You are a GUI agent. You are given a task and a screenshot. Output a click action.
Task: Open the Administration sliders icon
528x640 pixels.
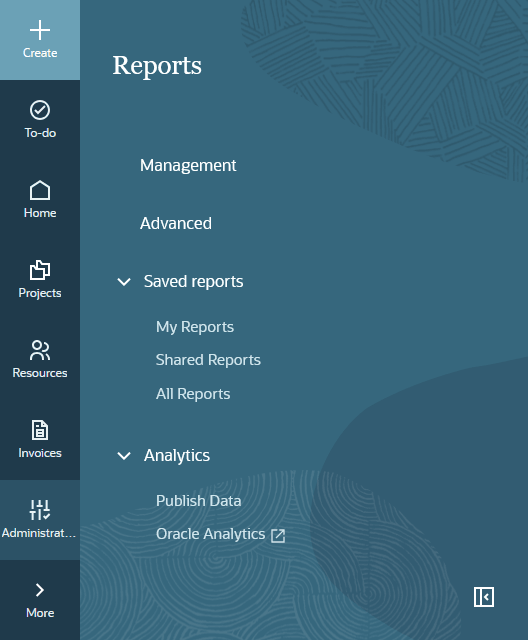pos(40,510)
